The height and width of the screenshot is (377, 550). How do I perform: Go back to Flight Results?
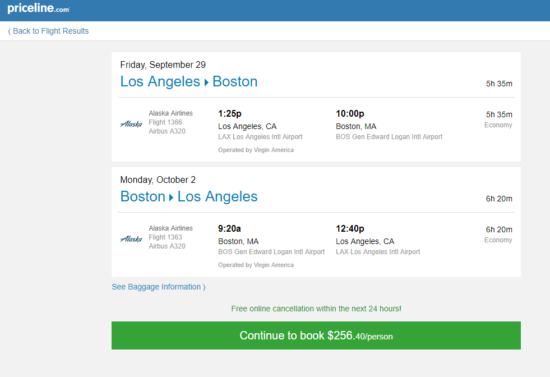tap(48, 31)
